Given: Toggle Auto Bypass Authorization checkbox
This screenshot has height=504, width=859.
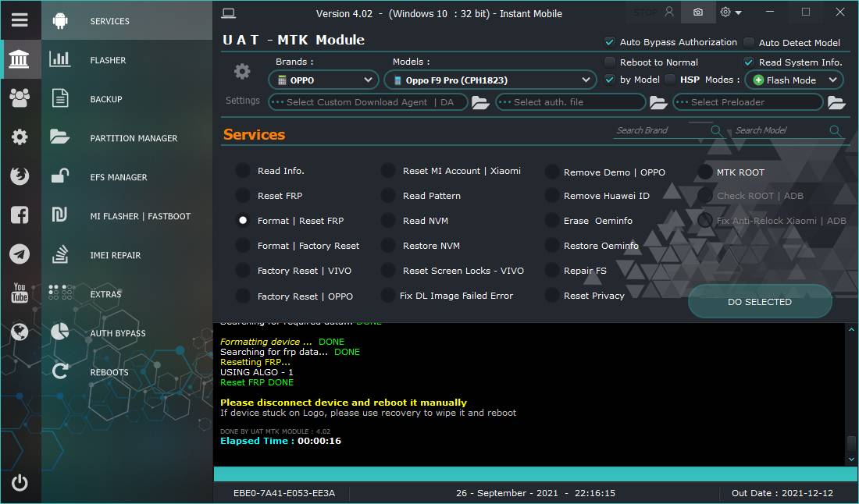Looking at the screenshot, I should point(609,42).
